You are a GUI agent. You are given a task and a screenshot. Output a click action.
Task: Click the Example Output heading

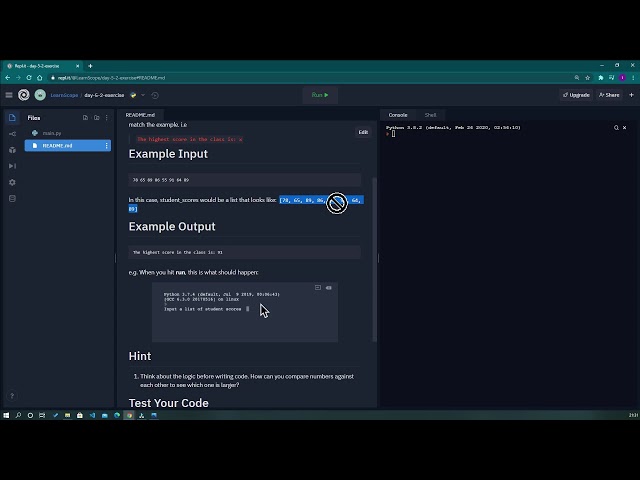click(172, 227)
